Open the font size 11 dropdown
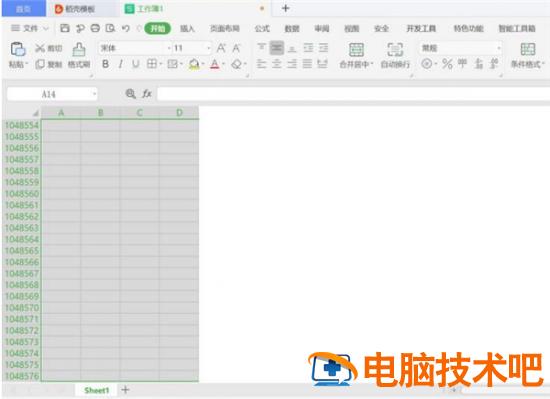 click(209, 48)
